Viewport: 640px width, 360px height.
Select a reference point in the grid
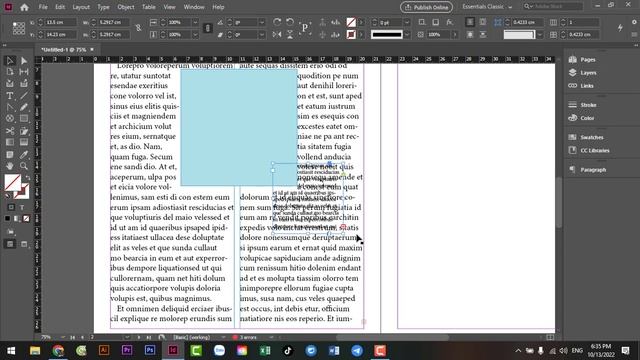point(19,28)
